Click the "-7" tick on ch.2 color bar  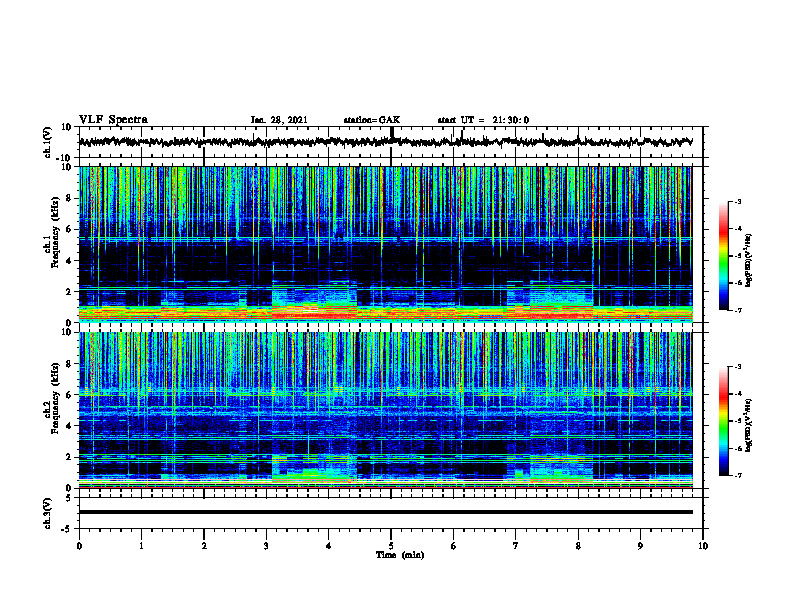[x=737, y=476]
